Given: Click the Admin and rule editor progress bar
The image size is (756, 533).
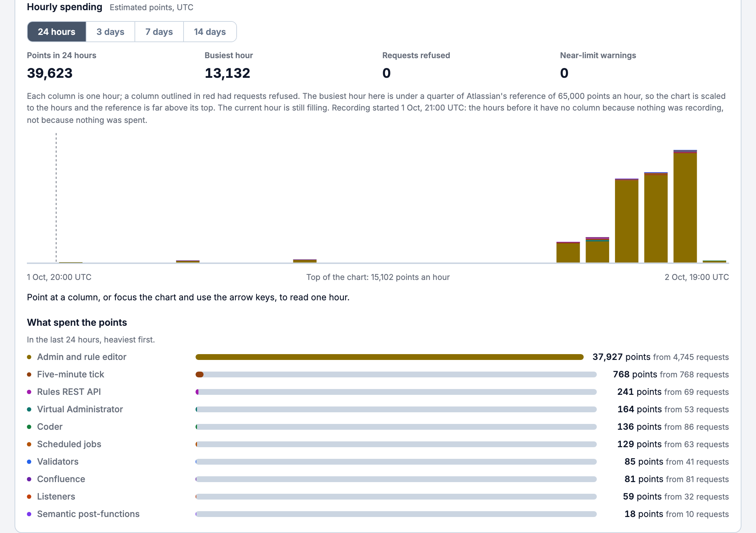Looking at the screenshot, I should click(390, 357).
